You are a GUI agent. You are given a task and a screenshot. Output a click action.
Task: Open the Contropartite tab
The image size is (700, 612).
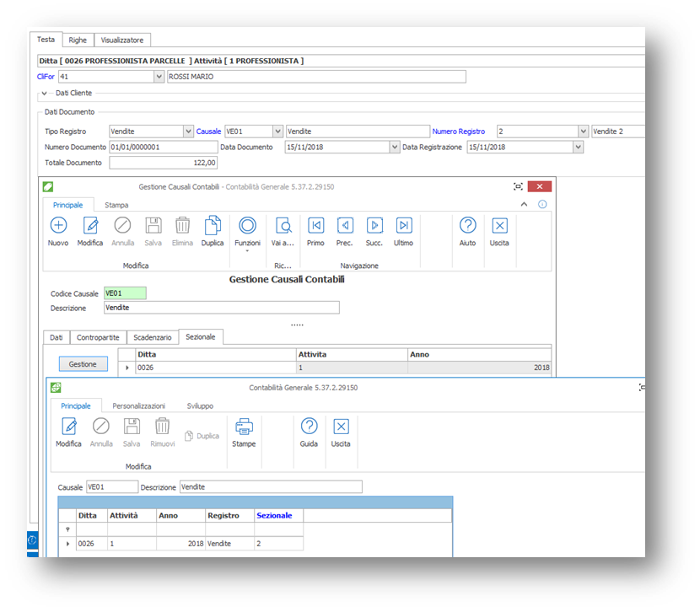[x=98, y=338]
